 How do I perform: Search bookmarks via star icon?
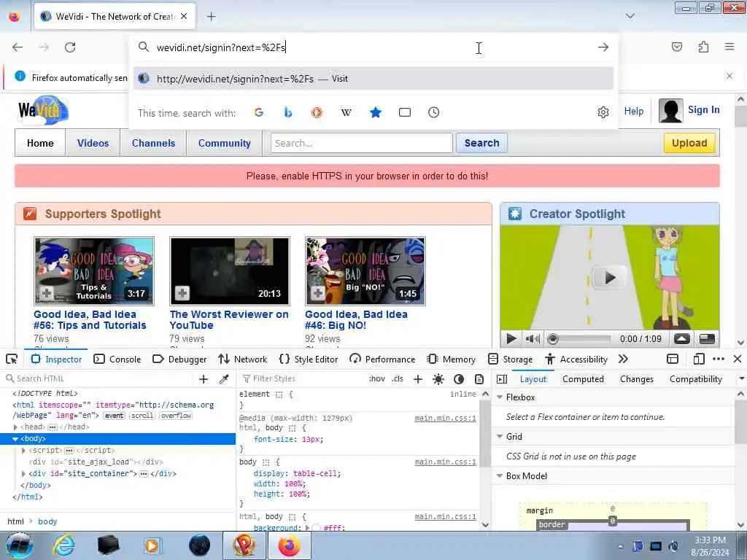376,112
